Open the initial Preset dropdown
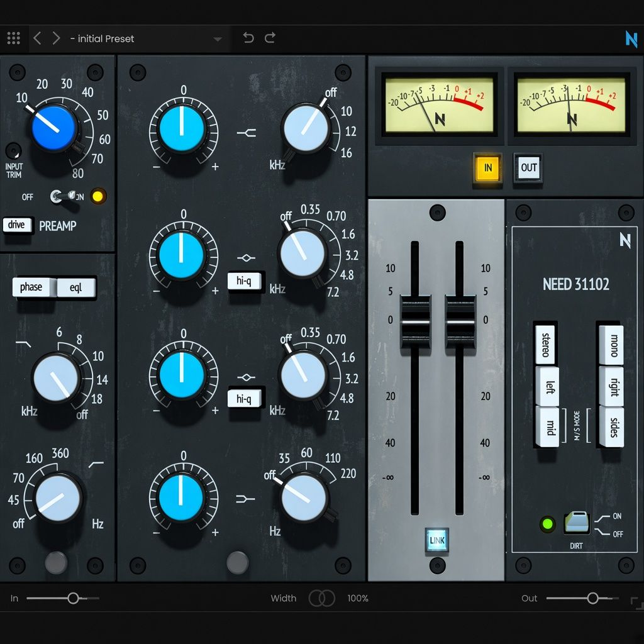Screen dimensions: 644x644 [x=146, y=39]
